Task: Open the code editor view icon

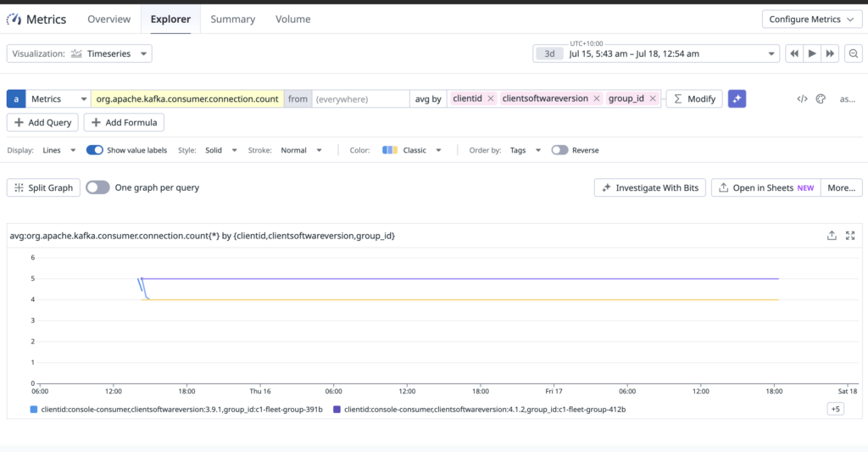Action: (x=802, y=98)
